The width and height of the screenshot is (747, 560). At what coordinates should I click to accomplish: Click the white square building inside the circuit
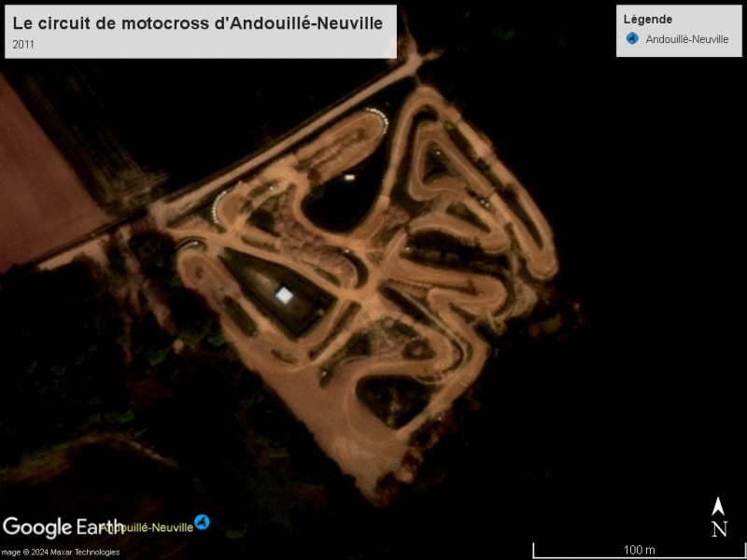click(x=285, y=296)
